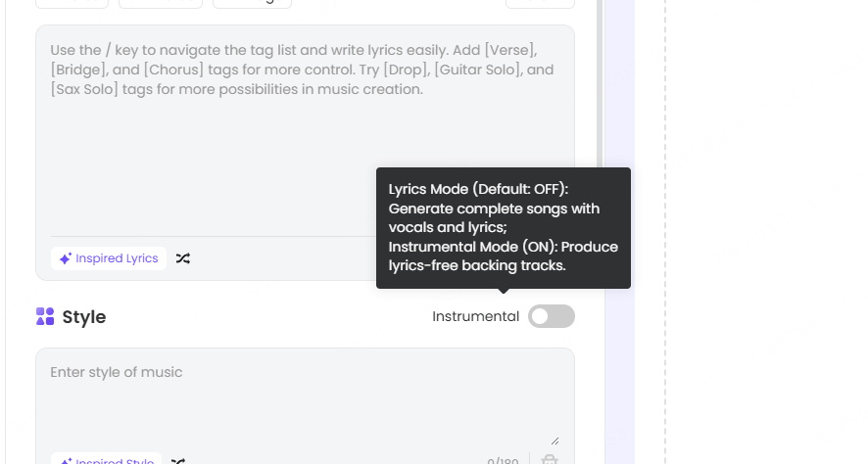
Task: Click the resize handle of the style text box
Action: (x=555, y=441)
